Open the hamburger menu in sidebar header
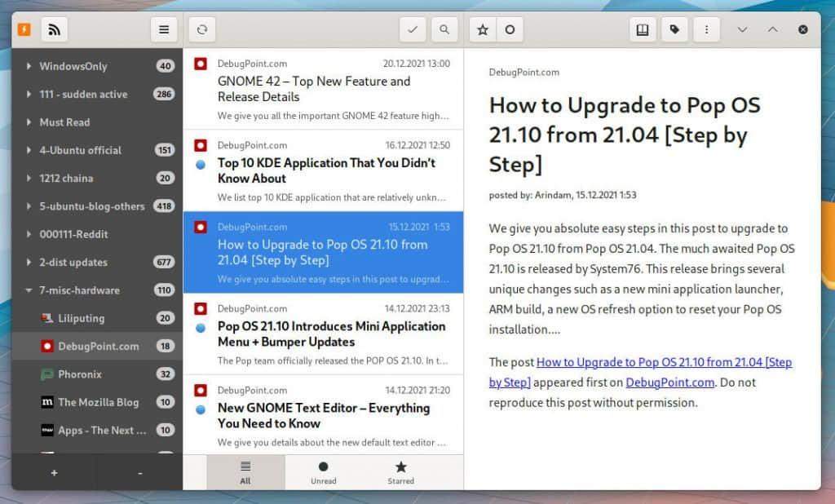The height and width of the screenshot is (504, 835). [164, 29]
